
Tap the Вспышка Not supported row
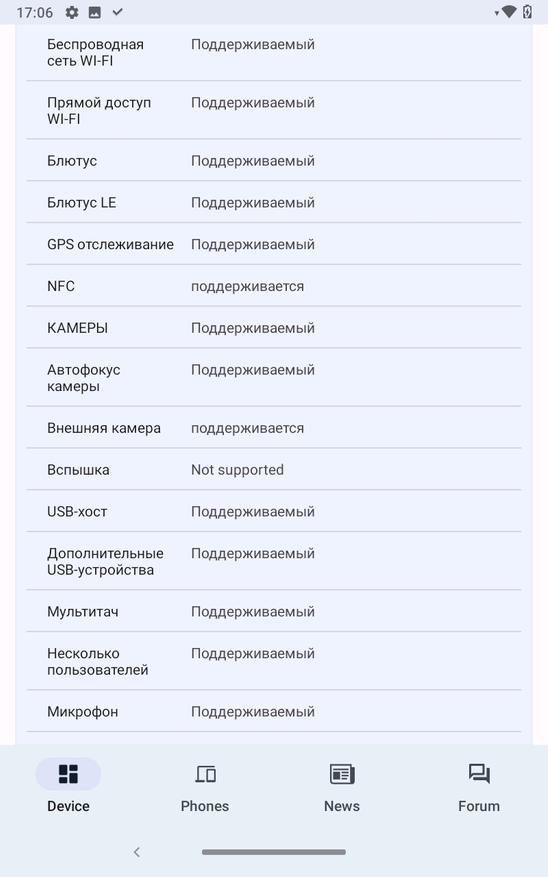pos(274,469)
